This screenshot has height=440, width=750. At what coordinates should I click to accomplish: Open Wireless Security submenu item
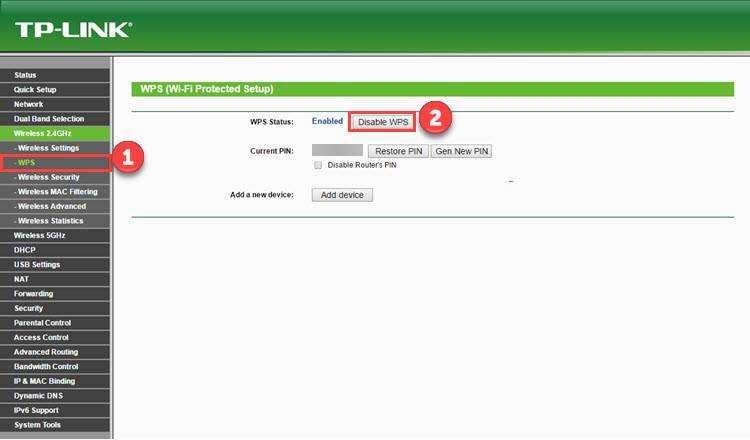click(55, 177)
